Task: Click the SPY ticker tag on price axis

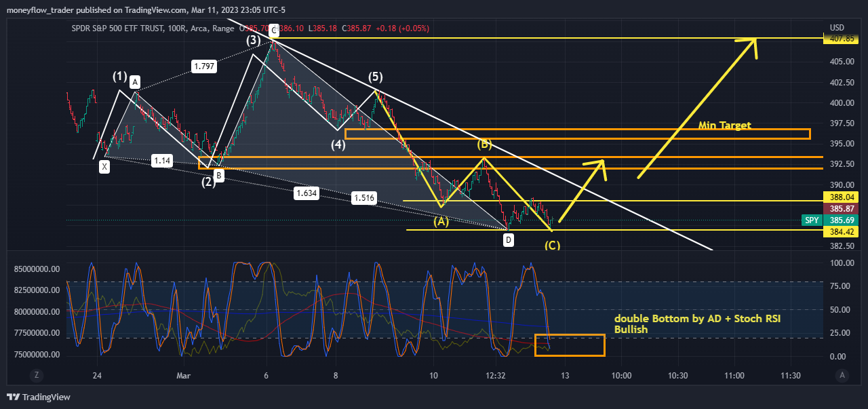Action: coord(811,220)
